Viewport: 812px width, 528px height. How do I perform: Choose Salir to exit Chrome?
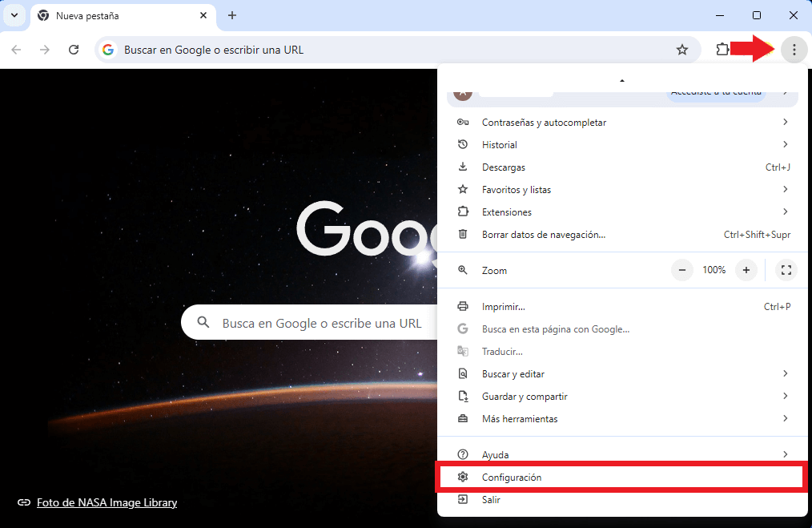coord(622,499)
